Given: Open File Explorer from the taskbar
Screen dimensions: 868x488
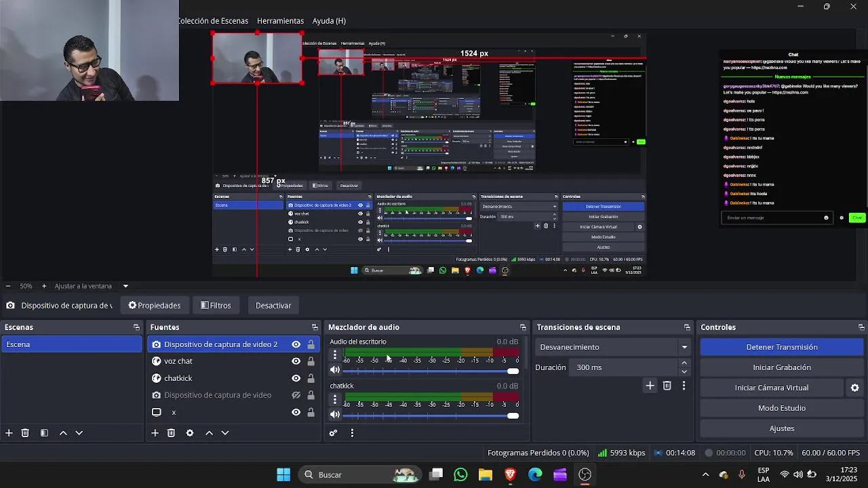Looking at the screenshot, I should point(486,474).
